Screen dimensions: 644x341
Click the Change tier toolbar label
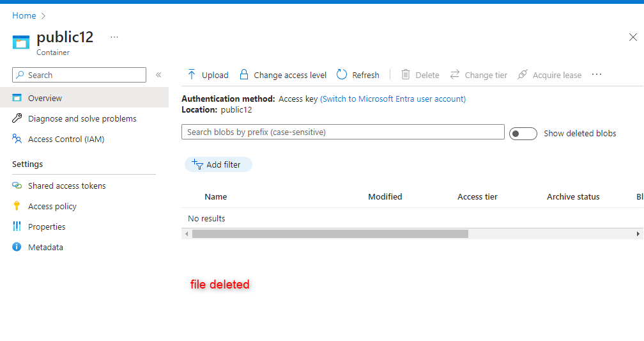coord(486,75)
